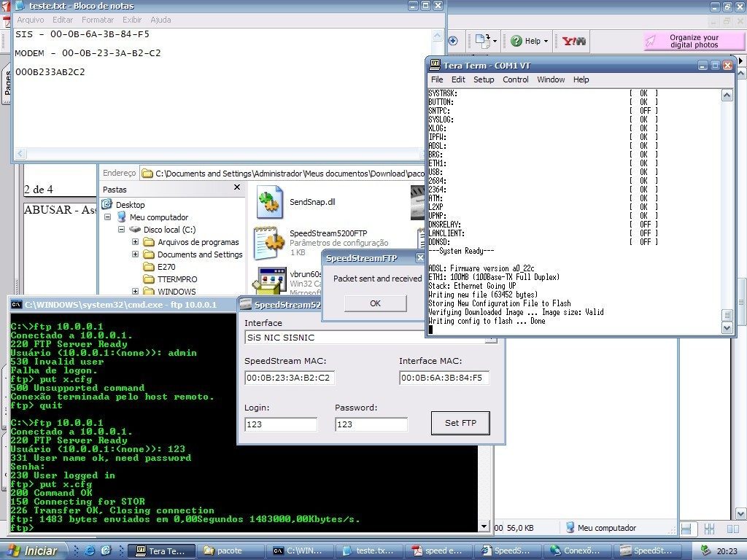Click the Set FTP button
Image resolution: width=747 pixels, height=560 pixels.
coord(460,423)
